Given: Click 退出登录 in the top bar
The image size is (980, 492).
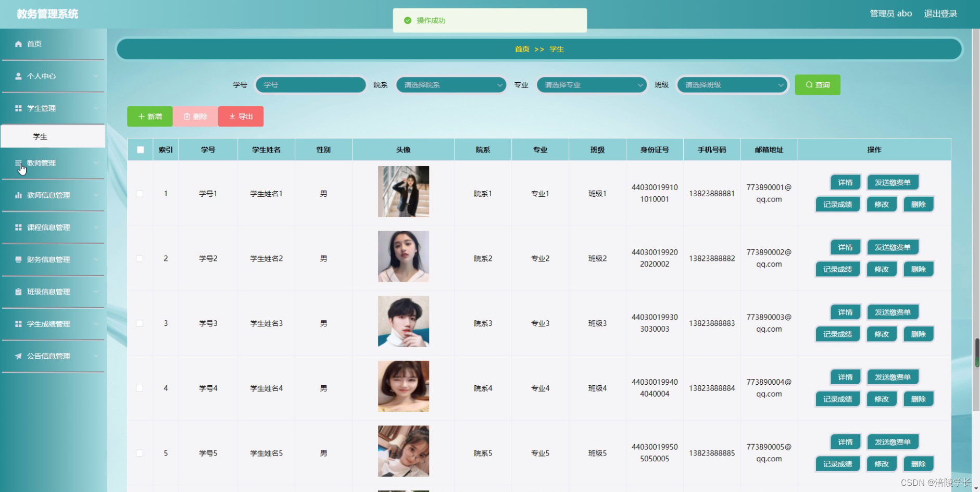Looking at the screenshot, I should [940, 14].
